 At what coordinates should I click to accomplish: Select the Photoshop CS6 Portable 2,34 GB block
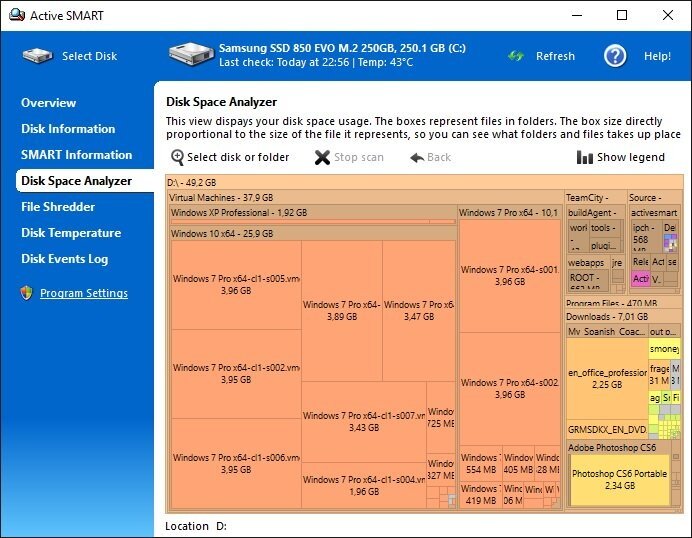(x=620, y=480)
